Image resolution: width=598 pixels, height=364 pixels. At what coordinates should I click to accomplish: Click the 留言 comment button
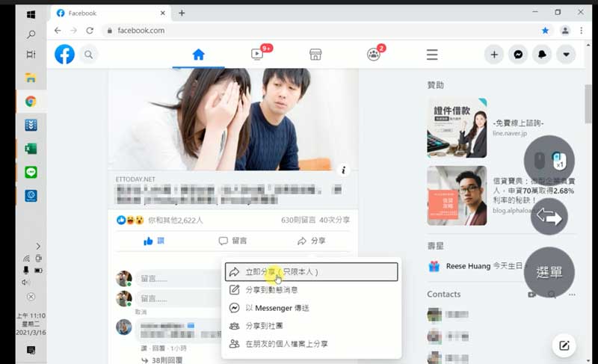(232, 241)
